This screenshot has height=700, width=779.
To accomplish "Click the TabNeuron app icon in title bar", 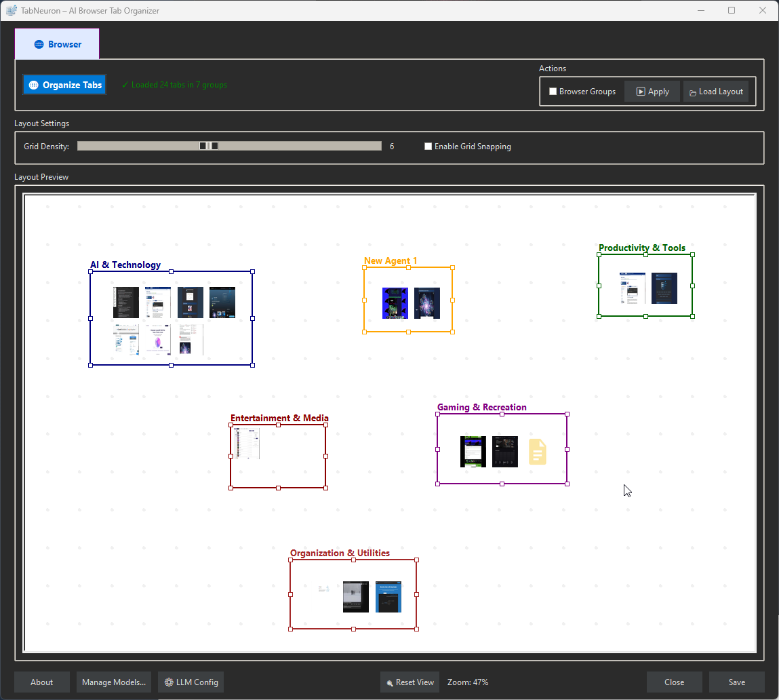I will (x=11, y=10).
